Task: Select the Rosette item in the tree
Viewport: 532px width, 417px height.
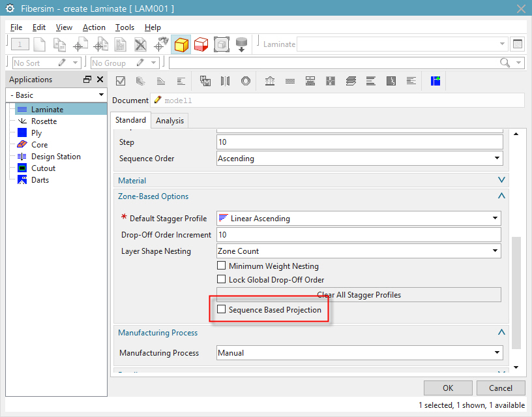Action: pyautogui.click(x=44, y=121)
